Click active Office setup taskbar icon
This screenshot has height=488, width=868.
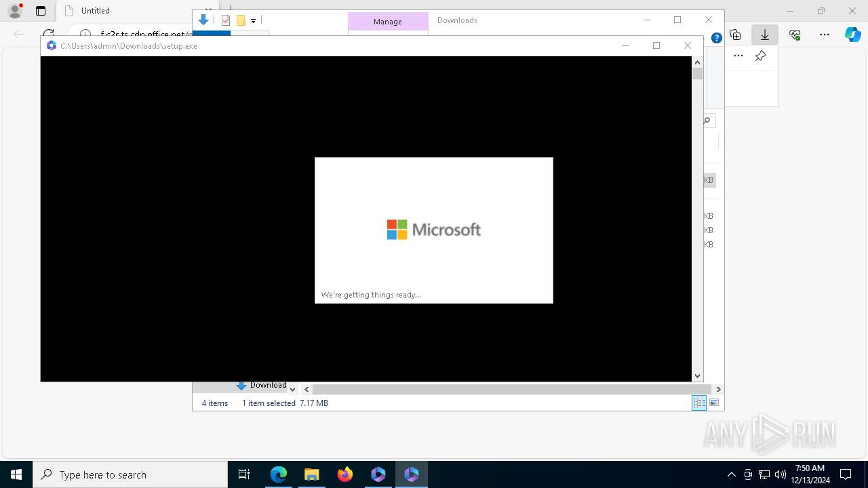[x=412, y=474]
